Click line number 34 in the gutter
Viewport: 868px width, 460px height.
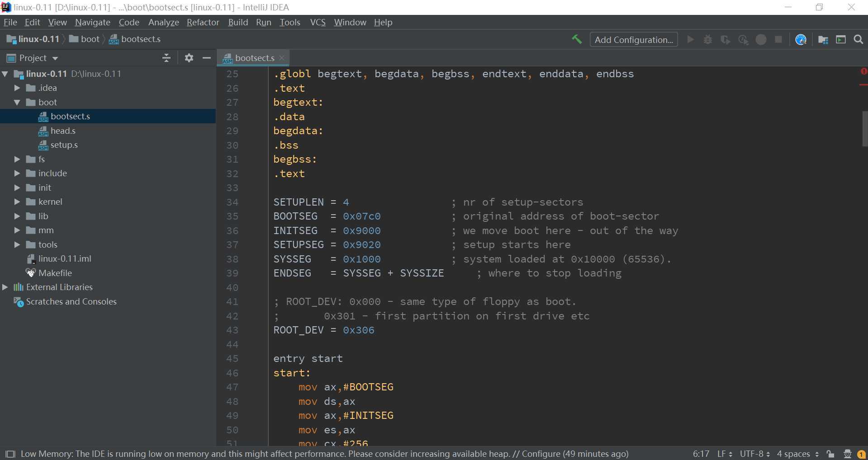click(232, 202)
